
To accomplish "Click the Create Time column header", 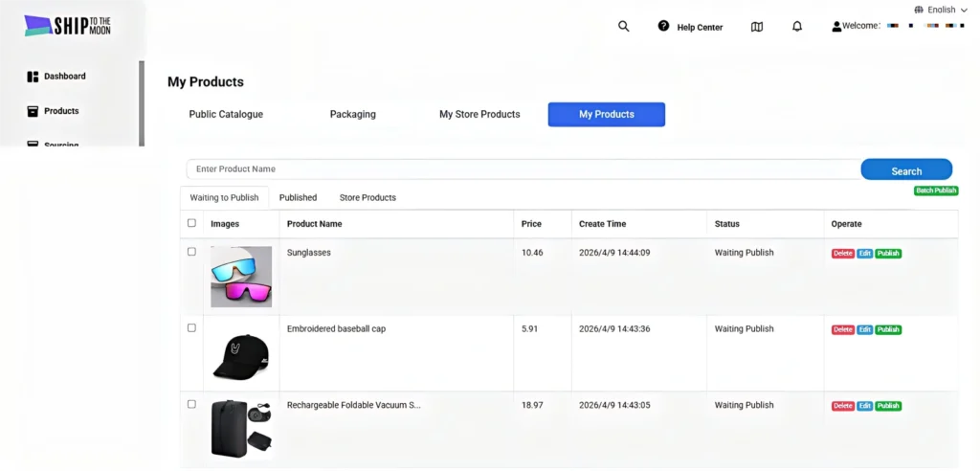I will point(603,224).
